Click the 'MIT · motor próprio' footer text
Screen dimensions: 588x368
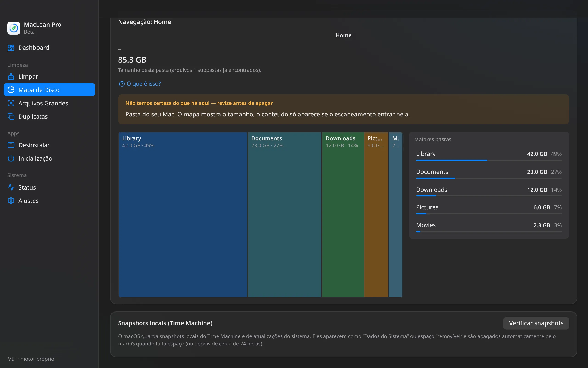31,359
